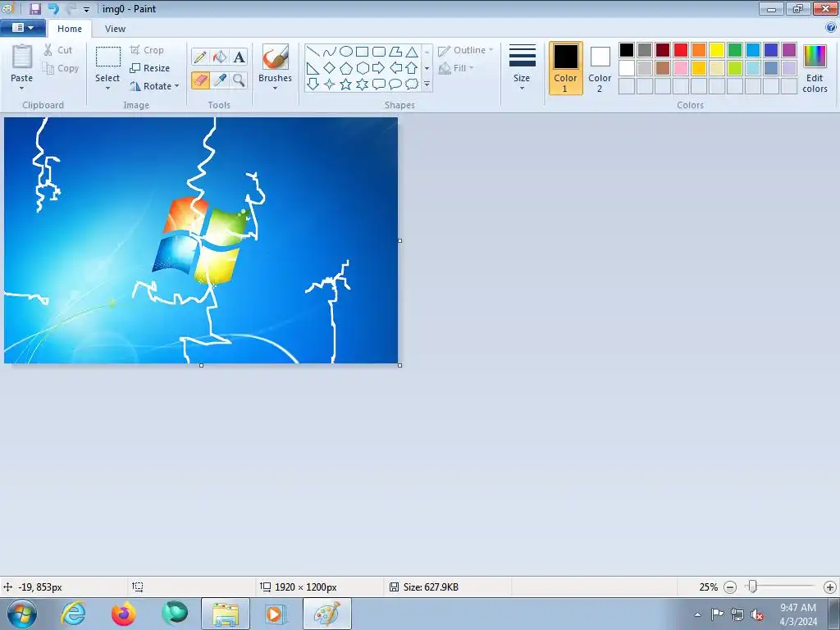Choose the Triangle shape
840x630 pixels.
point(412,52)
